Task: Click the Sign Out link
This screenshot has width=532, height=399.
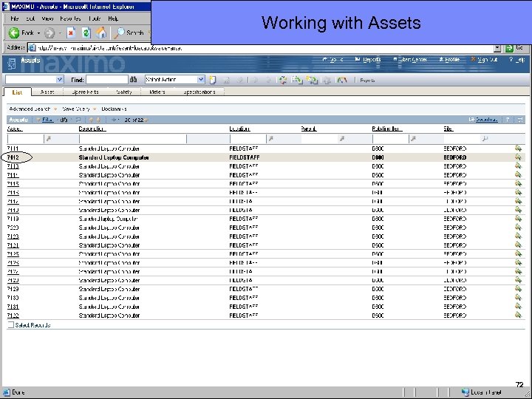Action: [x=484, y=60]
